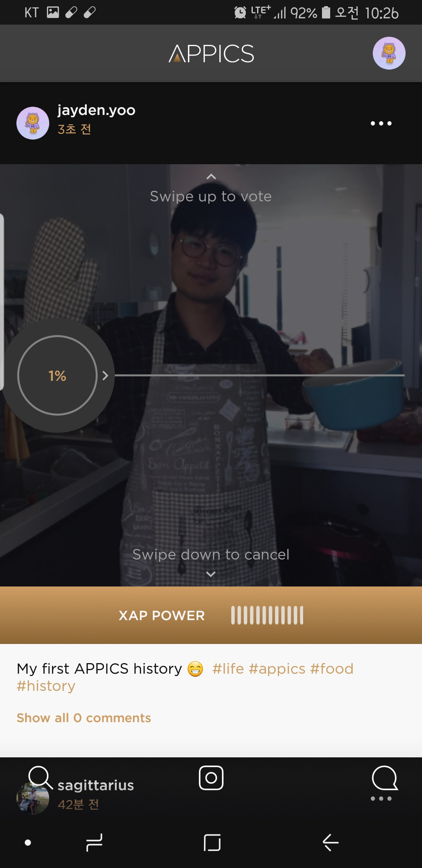Open the search magnifier icon

click(x=40, y=778)
